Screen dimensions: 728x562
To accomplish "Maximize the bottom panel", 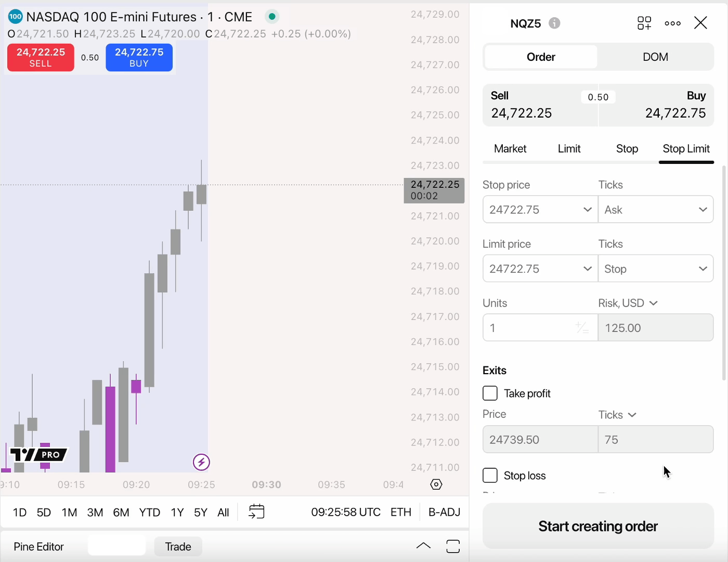I will [x=453, y=546].
